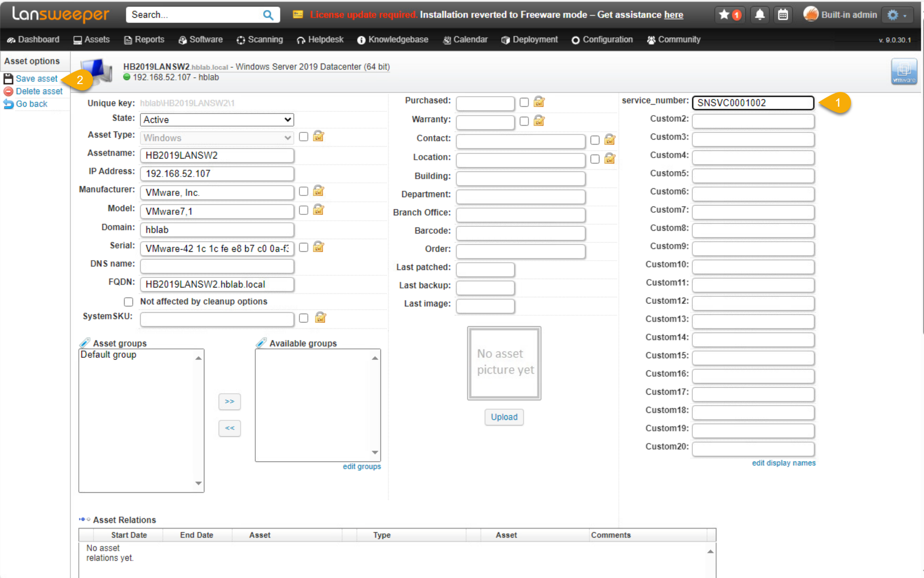Enable Not affected by cleanup options

[x=129, y=302]
